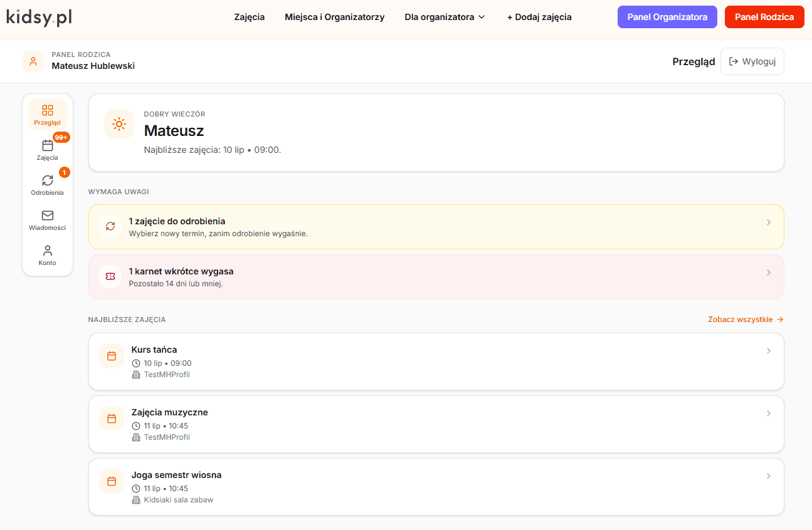Viewport: 812px width, 530px height.
Task: Select + Dodaj zajęcia in navigation
Action: click(539, 17)
